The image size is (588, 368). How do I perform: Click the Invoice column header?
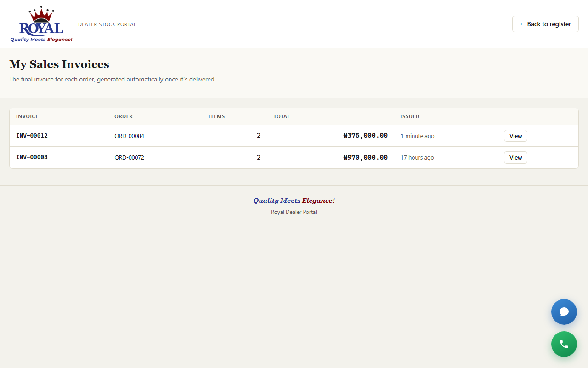coord(27,116)
